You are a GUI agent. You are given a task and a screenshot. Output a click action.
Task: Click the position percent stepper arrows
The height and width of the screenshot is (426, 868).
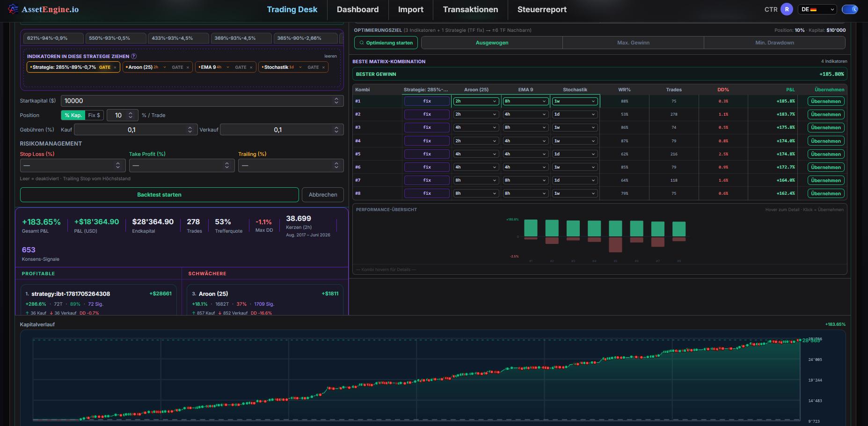[x=131, y=115]
